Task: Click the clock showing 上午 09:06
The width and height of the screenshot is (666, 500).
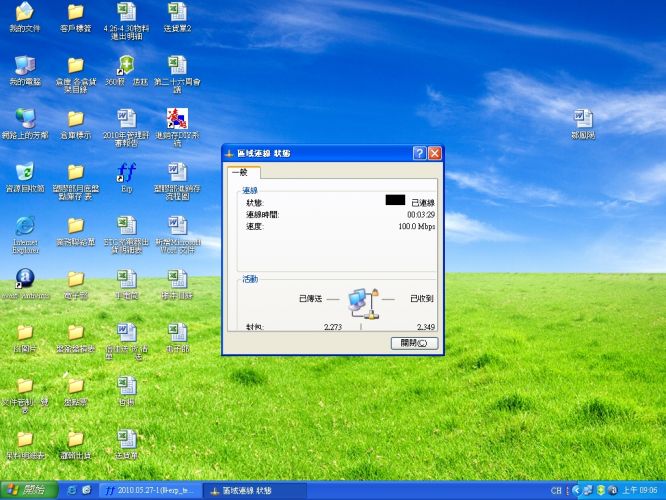Action: (x=640, y=491)
